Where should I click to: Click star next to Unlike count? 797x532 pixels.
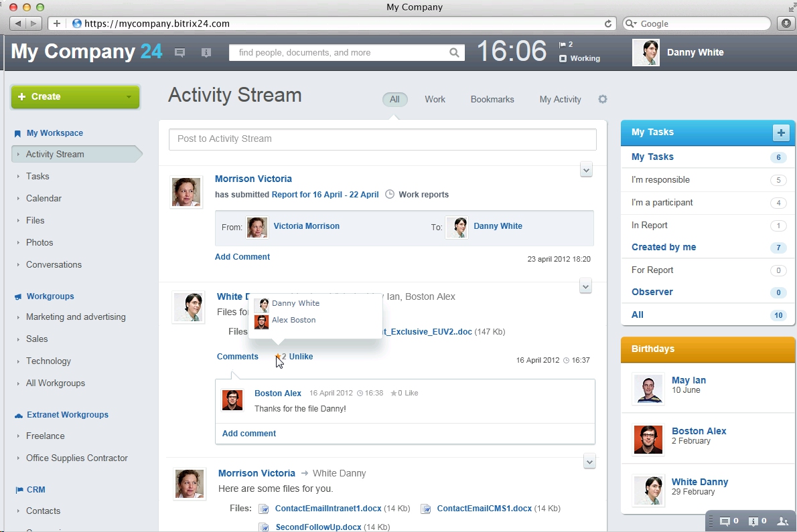tap(278, 357)
